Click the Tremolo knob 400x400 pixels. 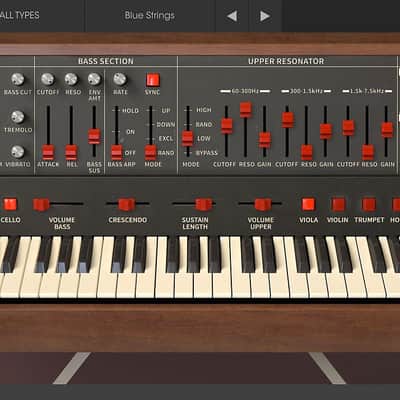(x=18, y=117)
